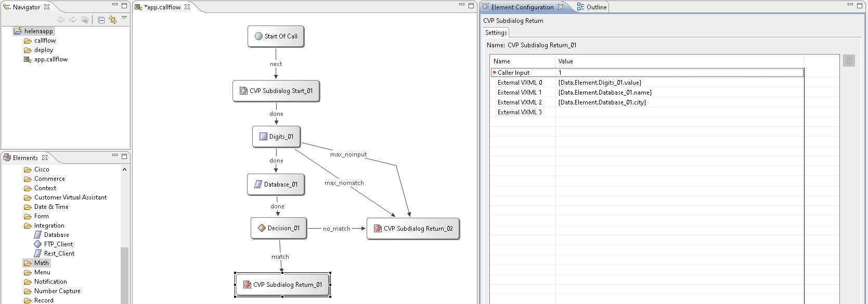Open the Navigator view menu arrow
868x304 pixels.
(x=124, y=18)
